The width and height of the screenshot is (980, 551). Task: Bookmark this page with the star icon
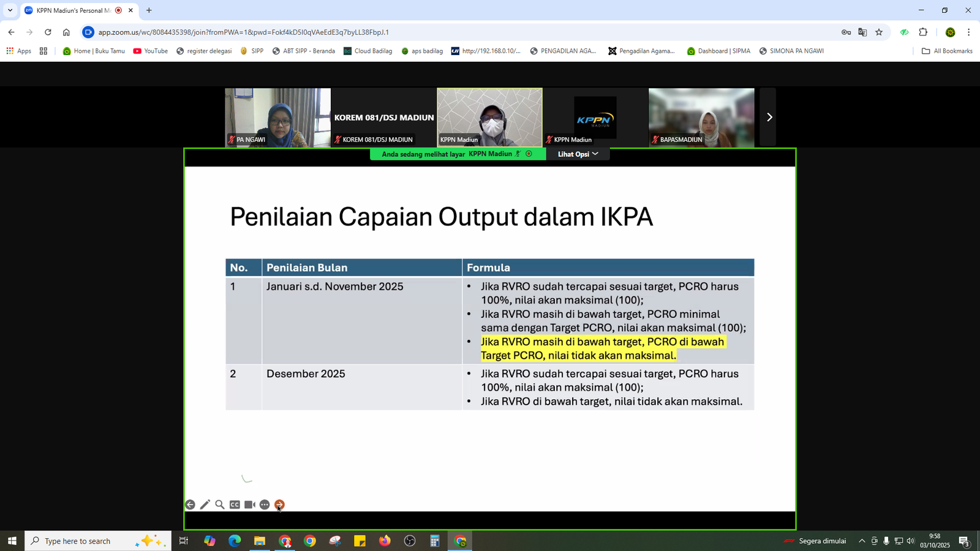coord(879,32)
